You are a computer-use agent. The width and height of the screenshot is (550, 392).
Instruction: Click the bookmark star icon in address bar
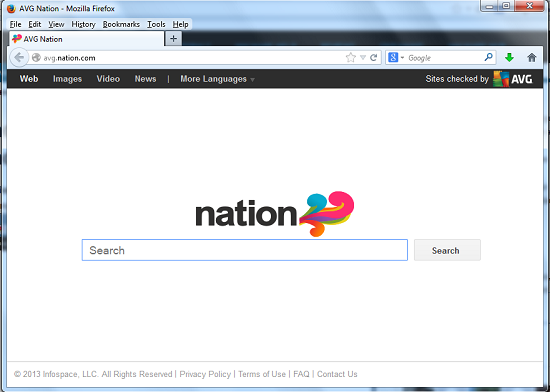350,58
